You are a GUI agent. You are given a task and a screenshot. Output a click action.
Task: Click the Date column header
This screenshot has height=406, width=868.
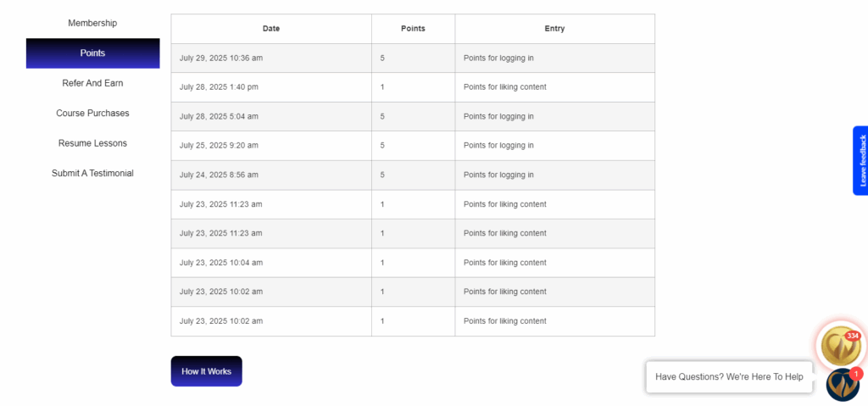(x=271, y=29)
